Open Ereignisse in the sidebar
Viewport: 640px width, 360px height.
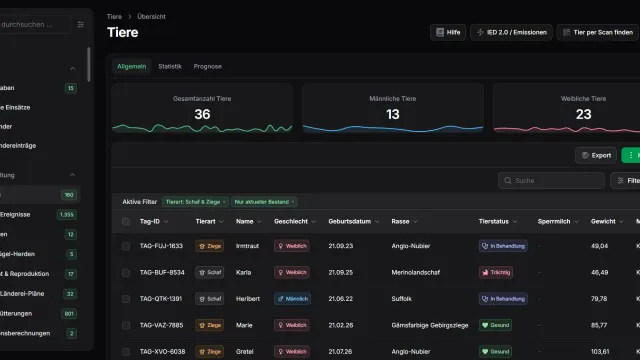pos(39,215)
